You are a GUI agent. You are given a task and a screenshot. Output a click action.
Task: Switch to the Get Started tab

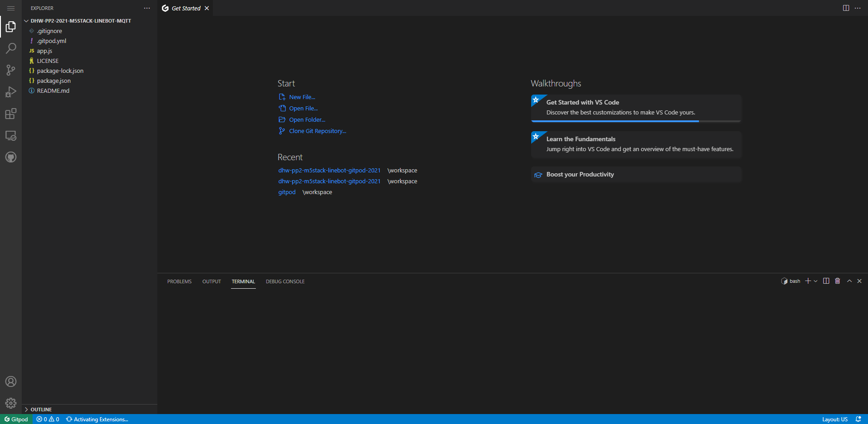tap(185, 8)
